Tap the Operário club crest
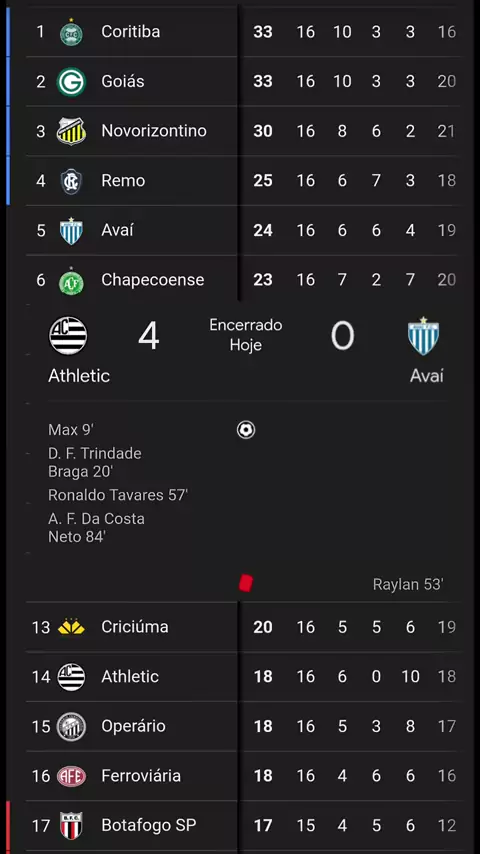The width and height of the screenshot is (480, 854). pos(71,727)
